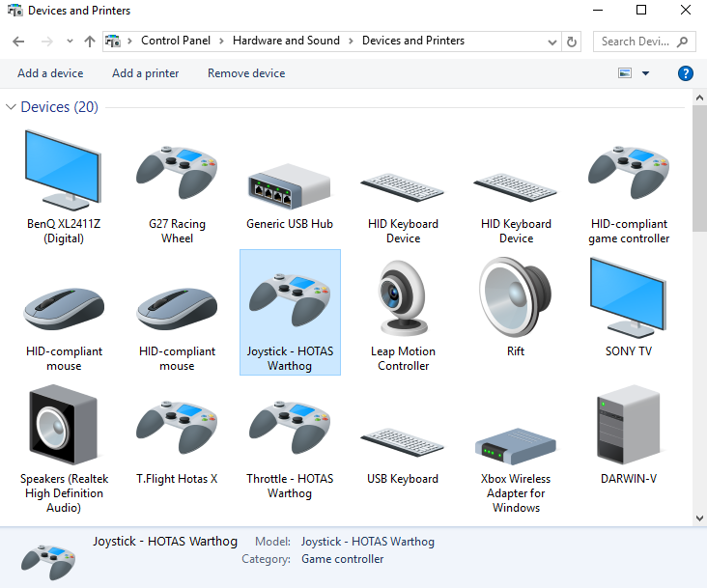Select the Speakers (Realtek High Definition Audio) icon
This screenshot has height=588, width=707.
pos(64,425)
